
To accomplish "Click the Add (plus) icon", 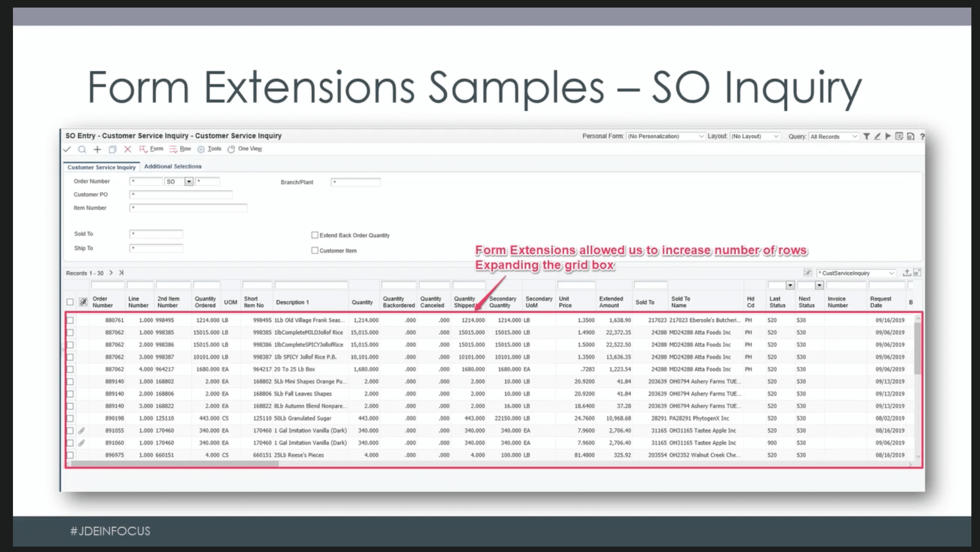I will 97,149.
